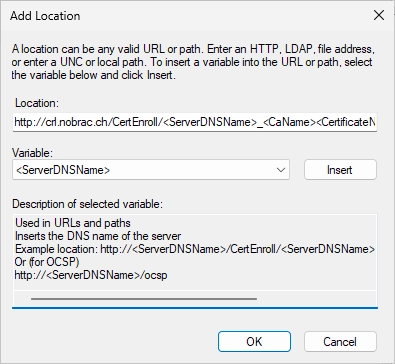Confirm the location with OK

254,342
